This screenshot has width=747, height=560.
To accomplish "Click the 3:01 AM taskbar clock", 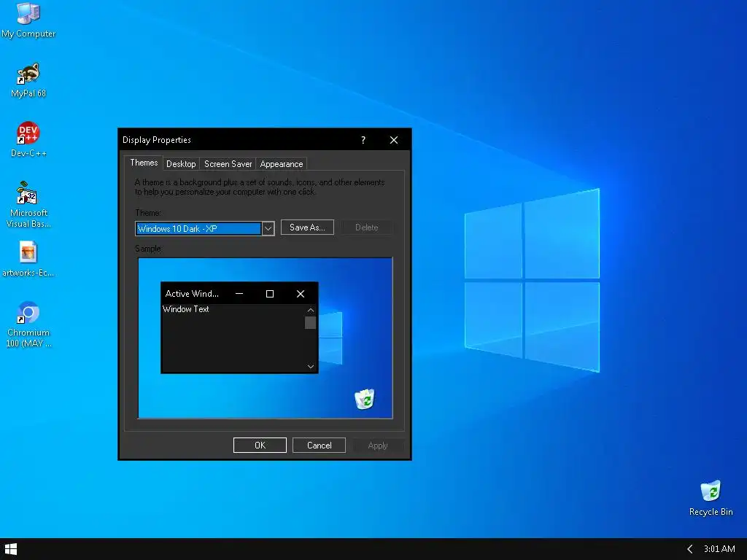I will click(x=719, y=549).
